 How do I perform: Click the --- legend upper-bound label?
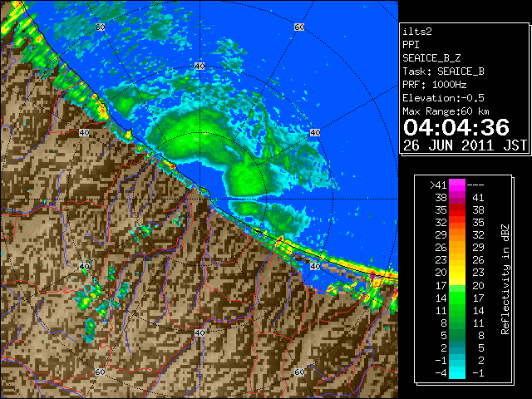click(475, 185)
